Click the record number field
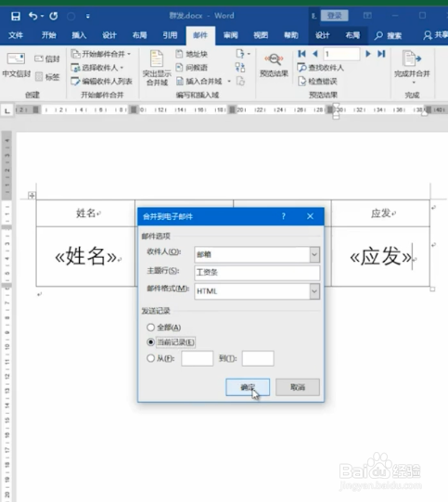Screen dimensions: 448x502 341,54
